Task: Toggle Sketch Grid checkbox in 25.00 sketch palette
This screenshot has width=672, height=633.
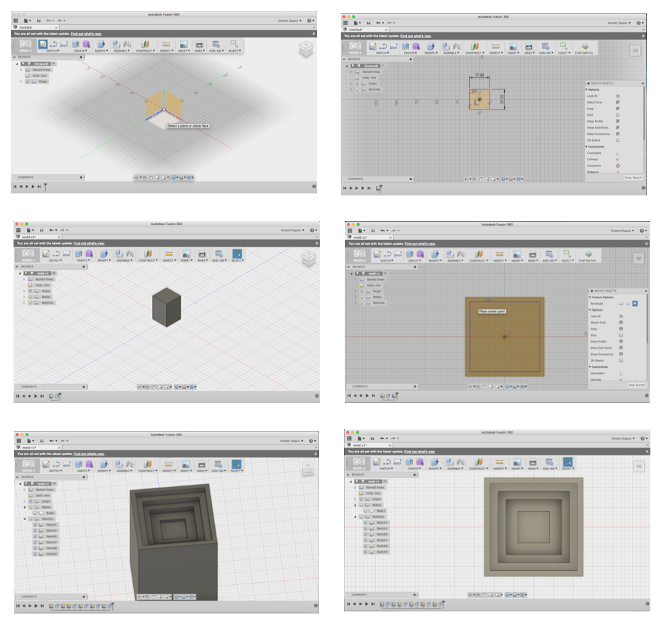Action: pos(617,102)
